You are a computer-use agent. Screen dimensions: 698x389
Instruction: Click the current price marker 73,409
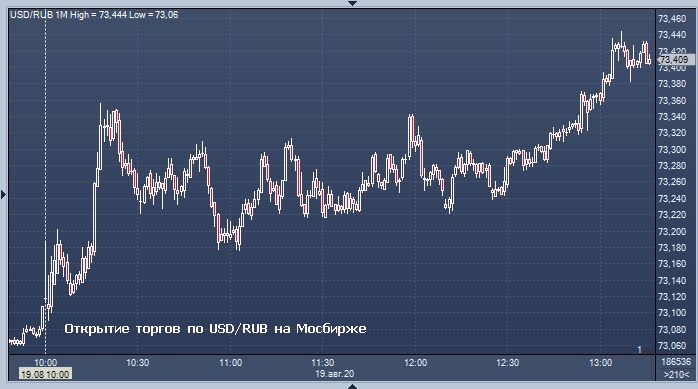click(x=675, y=59)
